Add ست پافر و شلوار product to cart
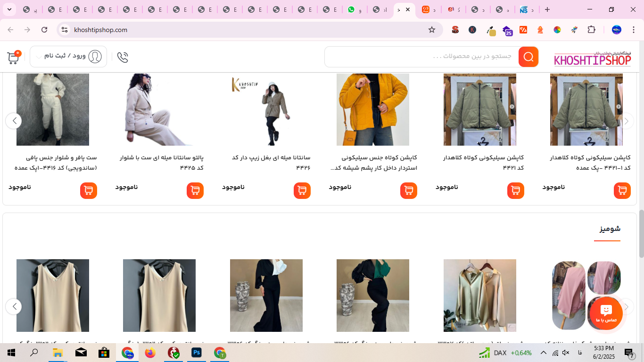This screenshot has width=644, height=362. click(x=89, y=190)
